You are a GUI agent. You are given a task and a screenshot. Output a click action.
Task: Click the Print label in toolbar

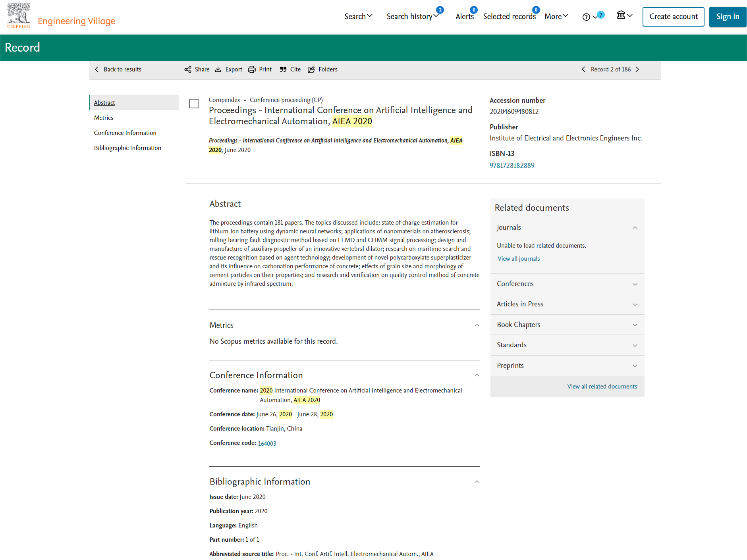coord(265,69)
